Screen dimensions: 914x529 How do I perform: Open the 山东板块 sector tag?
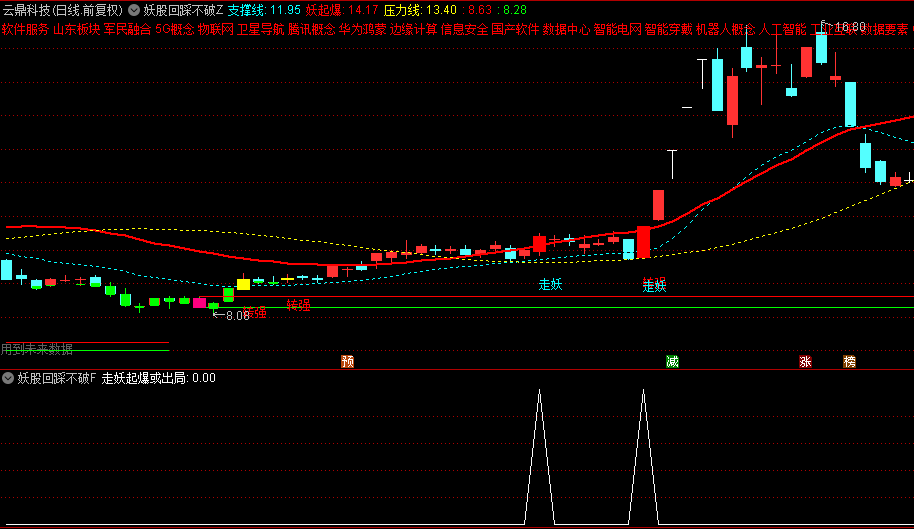tap(76, 29)
